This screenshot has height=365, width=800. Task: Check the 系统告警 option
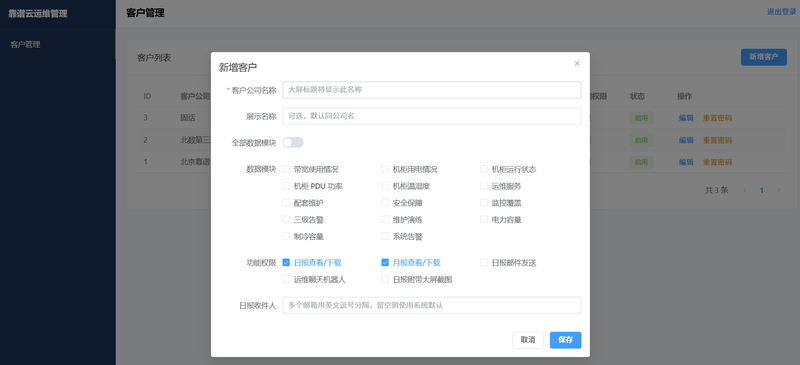[385, 236]
